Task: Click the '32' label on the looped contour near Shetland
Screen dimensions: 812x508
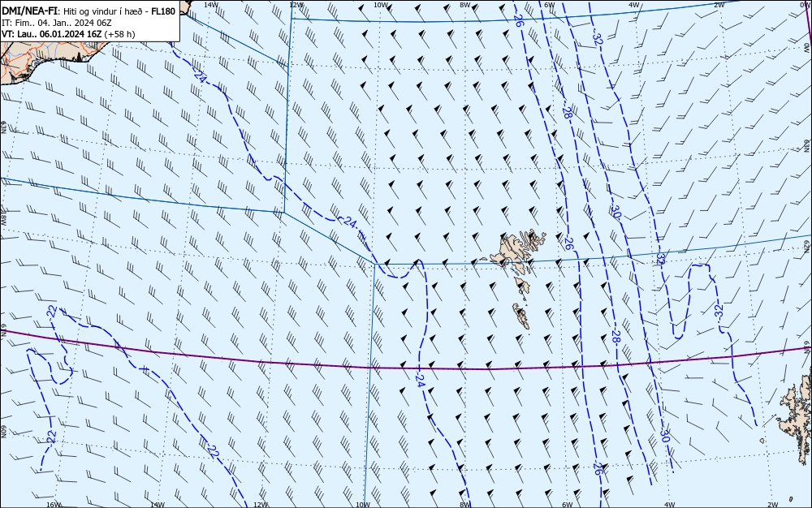Action: [x=719, y=310]
